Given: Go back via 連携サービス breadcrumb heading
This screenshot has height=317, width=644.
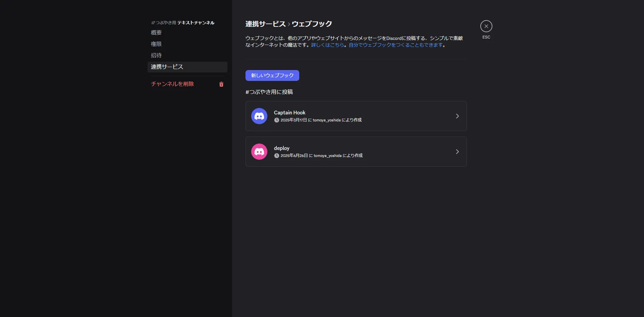Looking at the screenshot, I should 265,24.
